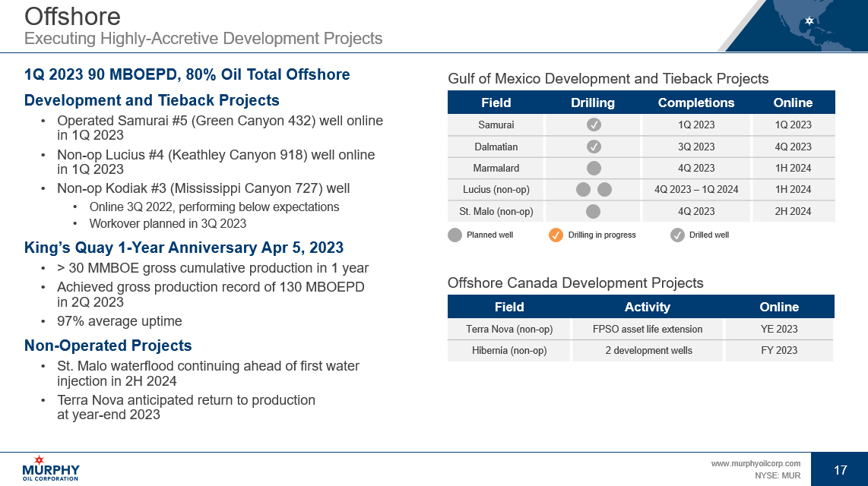This screenshot has height=486, width=868.
Task: Select the Dalmatian field cell
Action: point(496,147)
